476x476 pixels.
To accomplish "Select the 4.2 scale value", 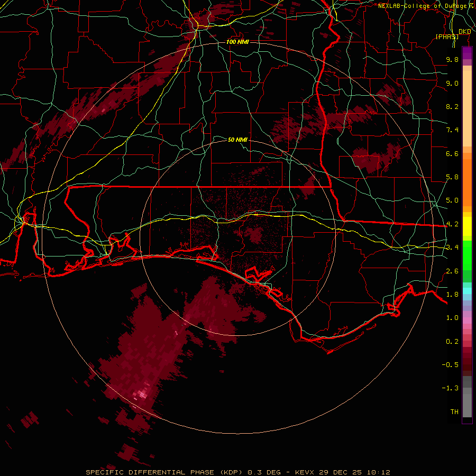I will (452, 224).
